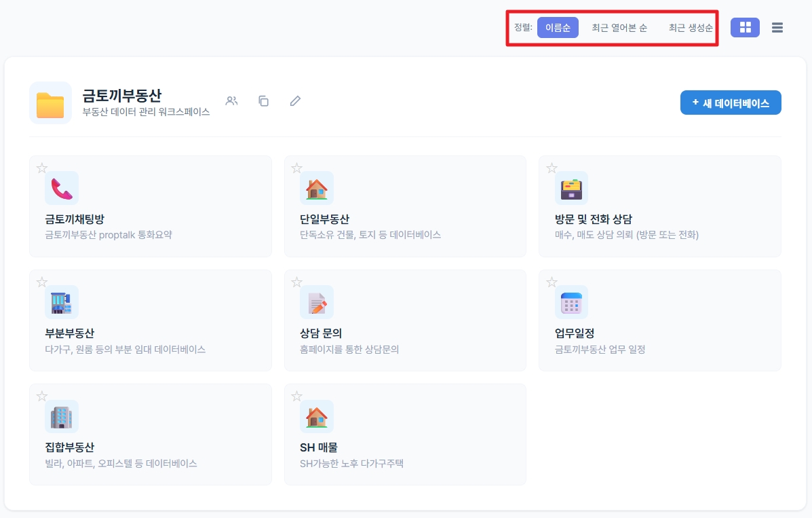Click the 정렬: sort label
Image resolution: width=812 pixels, height=518 pixels.
(523, 27)
